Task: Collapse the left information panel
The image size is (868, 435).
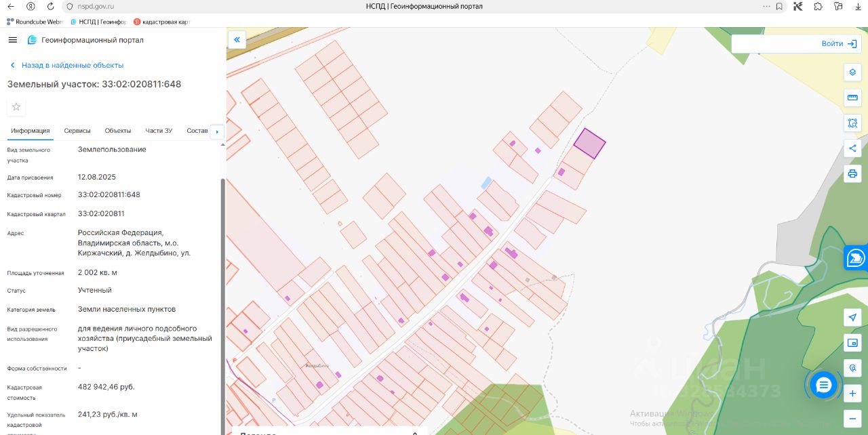Action: click(237, 40)
